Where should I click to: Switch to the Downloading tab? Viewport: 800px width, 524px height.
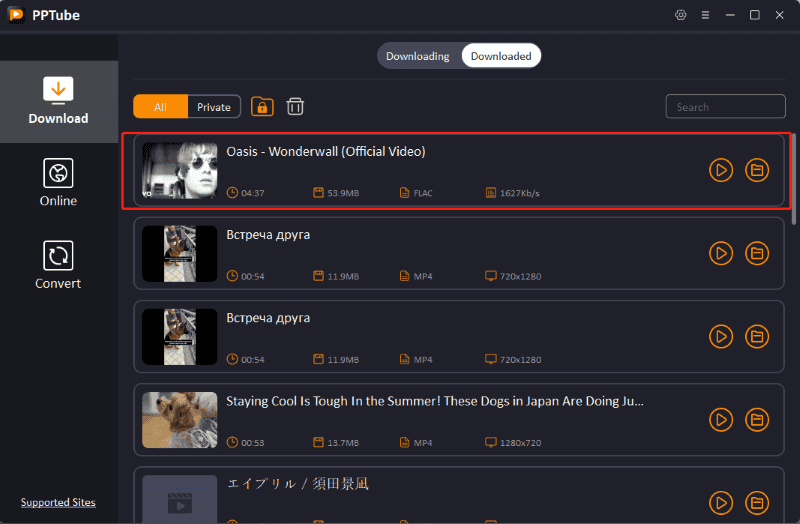[x=418, y=56]
